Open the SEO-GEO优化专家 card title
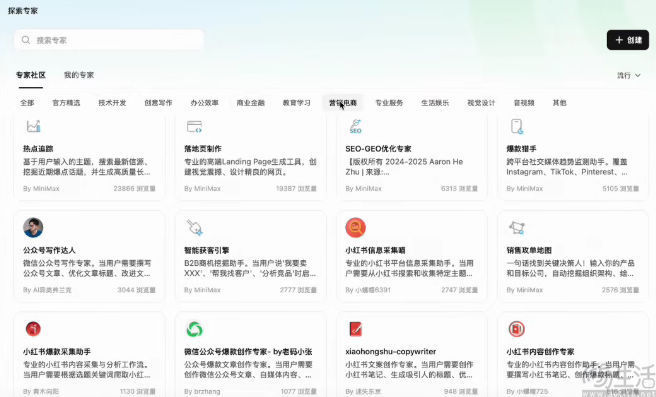Screen dimensions: 656x397 [x=378, y=149]
